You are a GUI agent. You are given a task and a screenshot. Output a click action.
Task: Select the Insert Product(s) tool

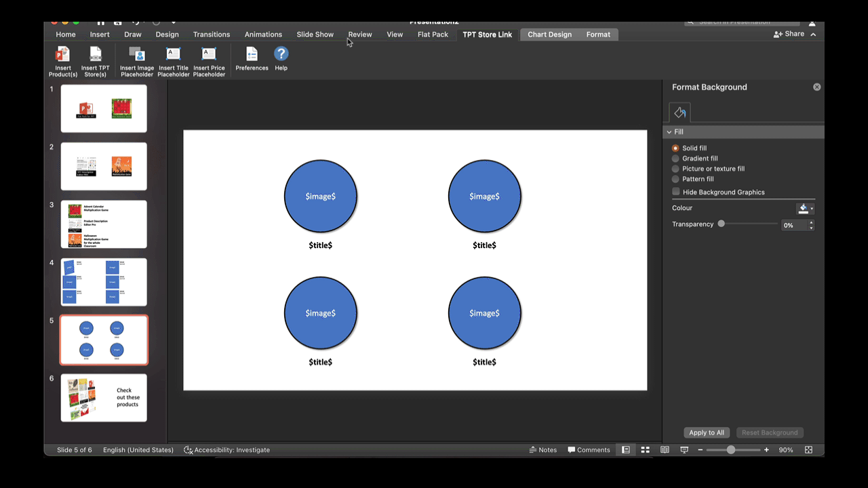[x=62, y=61]
